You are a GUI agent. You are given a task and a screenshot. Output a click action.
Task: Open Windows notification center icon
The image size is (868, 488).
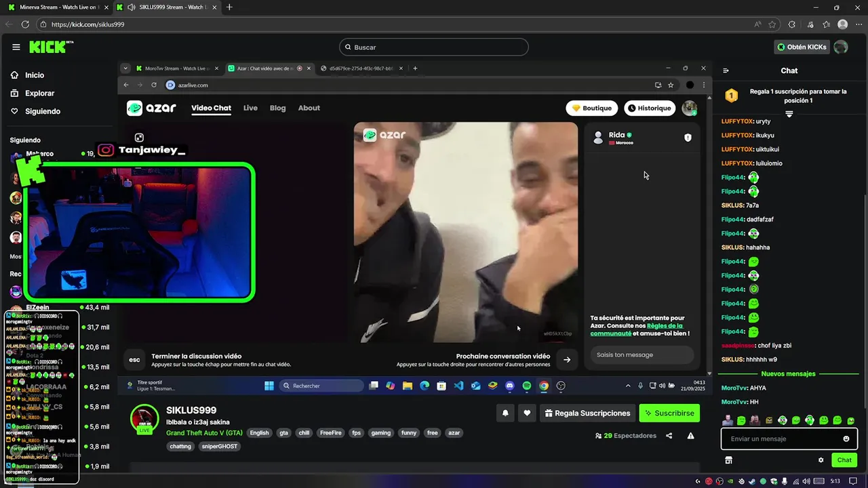coord(853,481)
